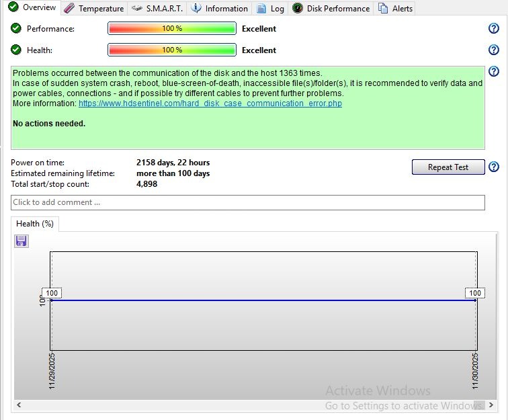Click the green checkmark next to Health
Screen dimensions: 508x420
[16, 50]
